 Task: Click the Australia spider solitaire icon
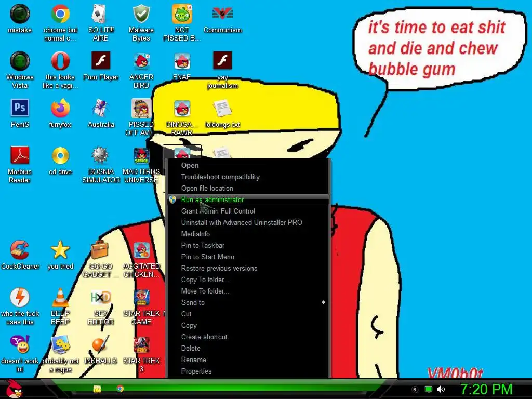click(101, 109)
